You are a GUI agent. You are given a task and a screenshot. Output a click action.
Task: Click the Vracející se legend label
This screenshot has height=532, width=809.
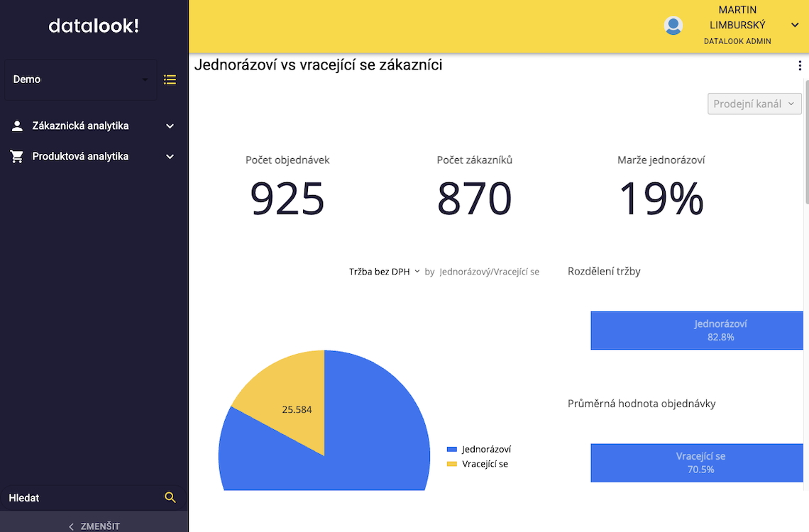(485, 464)
